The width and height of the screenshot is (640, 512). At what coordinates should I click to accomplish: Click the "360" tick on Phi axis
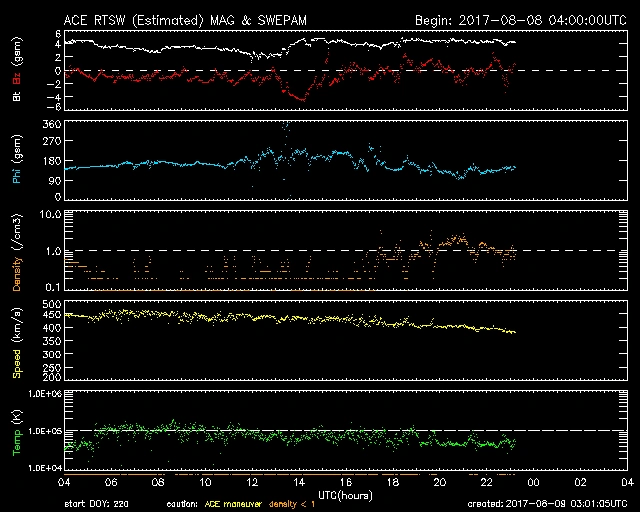pyautogui.click(x=52, y=124)
